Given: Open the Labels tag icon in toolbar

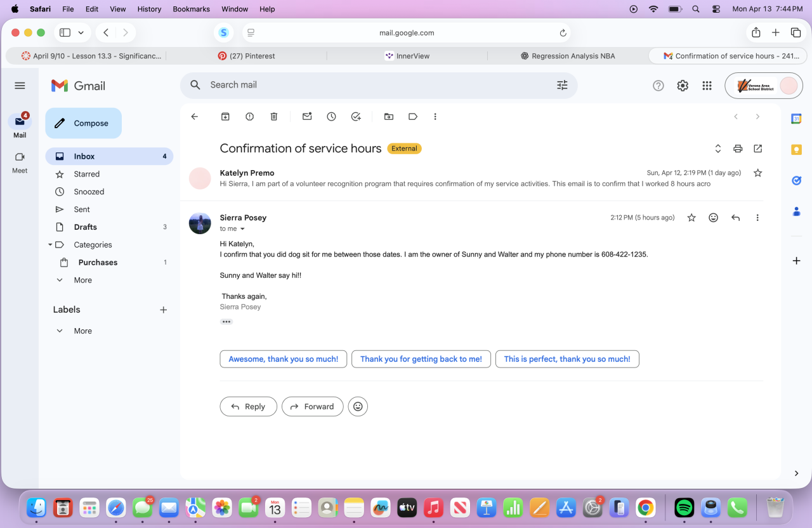Looking at the screenshot, I should coord(413,117).
